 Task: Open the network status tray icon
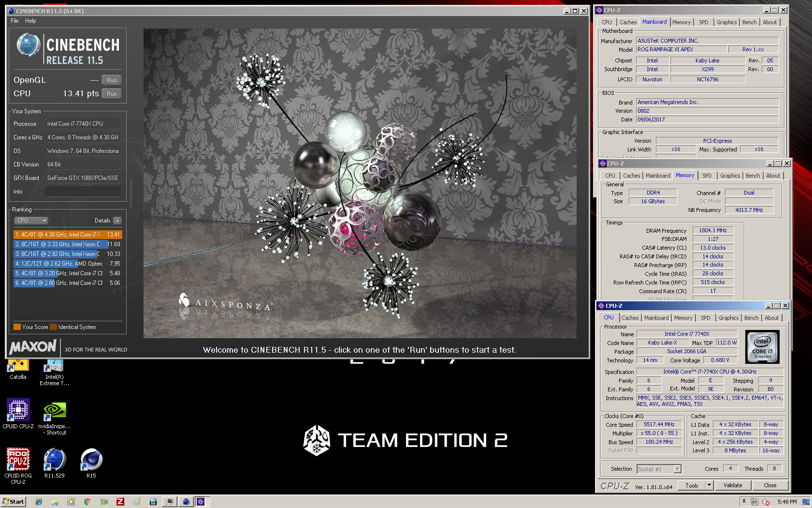point(755,502)
